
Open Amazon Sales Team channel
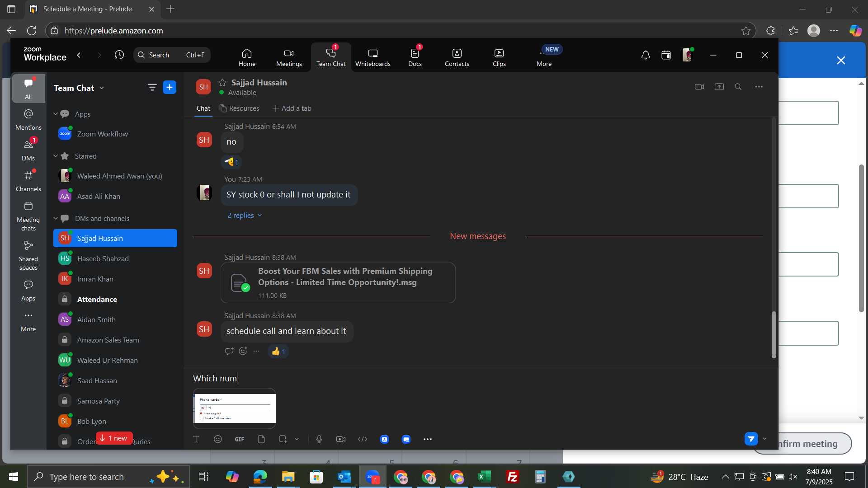coord(115,340)
